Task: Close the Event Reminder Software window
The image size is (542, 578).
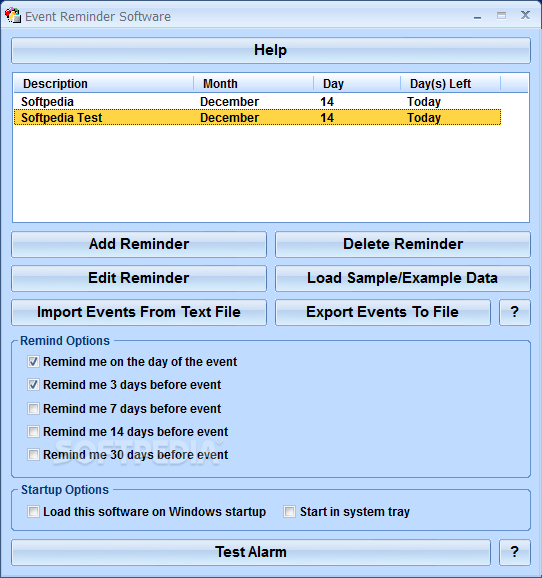Action: click(525, 15)
